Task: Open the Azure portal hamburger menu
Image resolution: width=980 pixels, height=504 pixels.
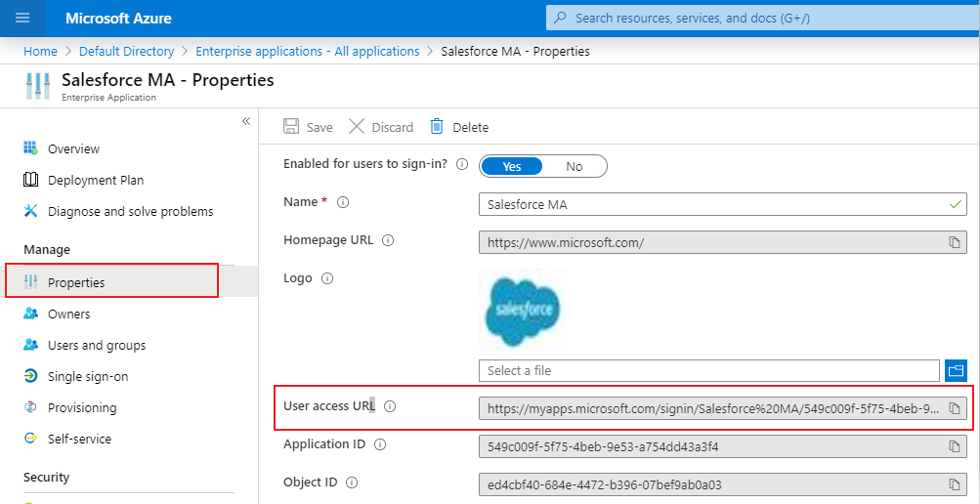Action: point(23,18)
